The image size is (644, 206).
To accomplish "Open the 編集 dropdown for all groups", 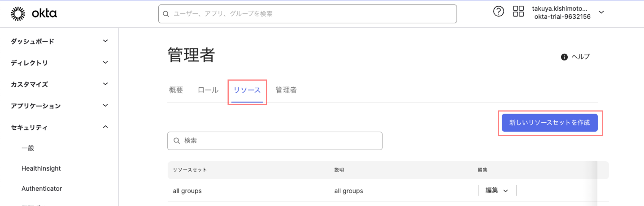I will [497, 190].
